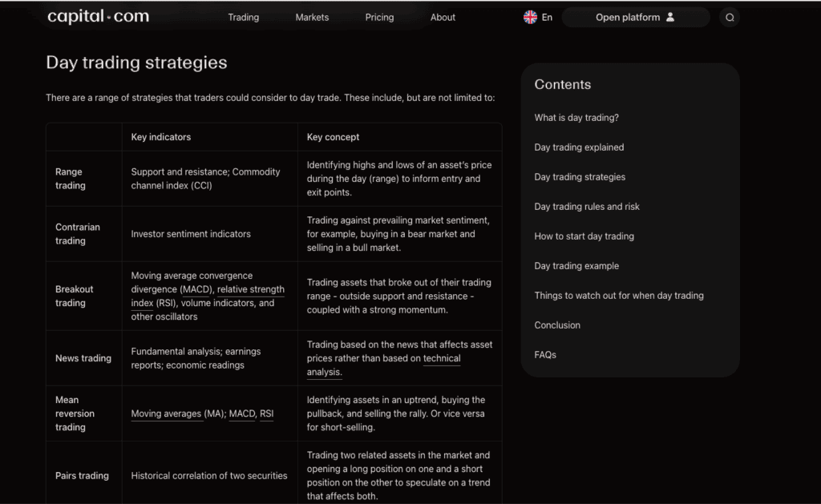Jump to What is day trading? section
The image size is (821, 504).
pyautogui.click(x=576, y=118)
